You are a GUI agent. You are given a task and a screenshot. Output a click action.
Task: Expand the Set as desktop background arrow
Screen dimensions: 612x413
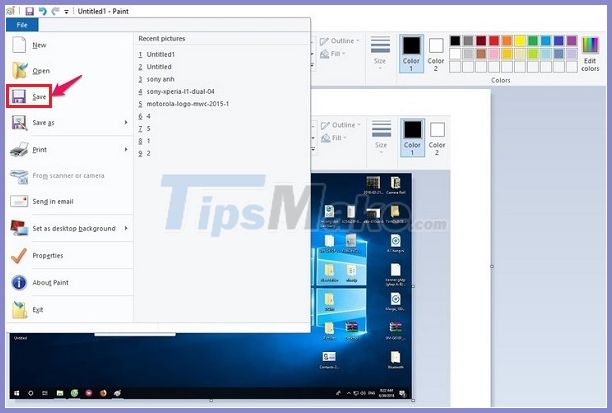[126, 228]
